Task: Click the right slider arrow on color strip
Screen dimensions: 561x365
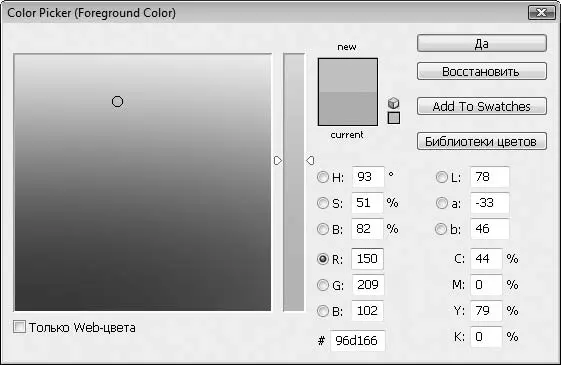Action: click(310, 161)
